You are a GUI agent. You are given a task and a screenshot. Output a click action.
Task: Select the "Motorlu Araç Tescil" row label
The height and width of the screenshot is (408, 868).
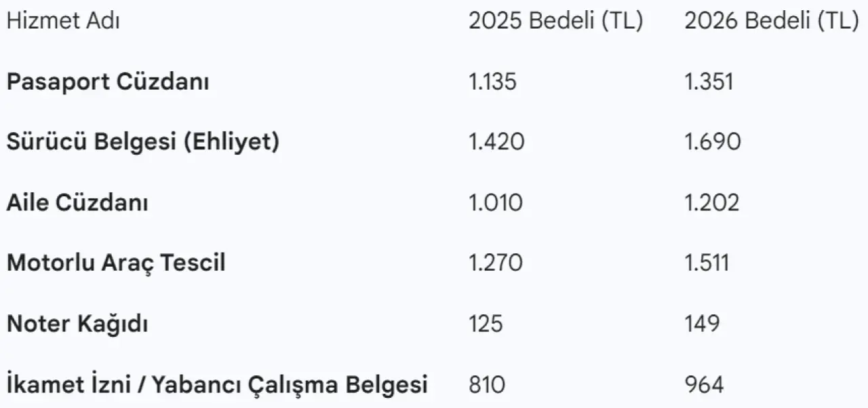tap(116, 263)
